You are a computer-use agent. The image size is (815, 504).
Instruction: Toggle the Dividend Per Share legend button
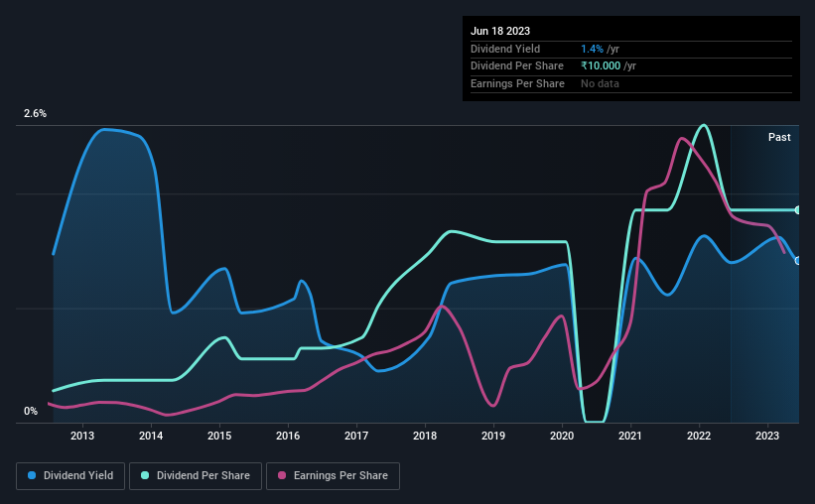196,476
